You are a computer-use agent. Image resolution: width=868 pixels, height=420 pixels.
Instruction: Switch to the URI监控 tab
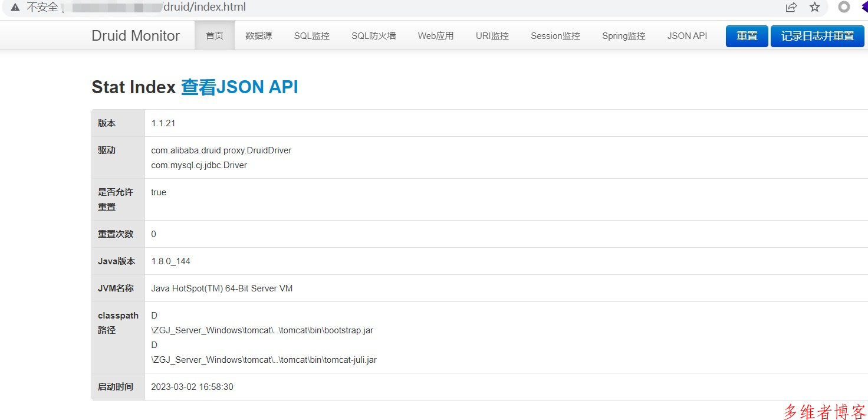pyautogui.click(x=492, y=35)
